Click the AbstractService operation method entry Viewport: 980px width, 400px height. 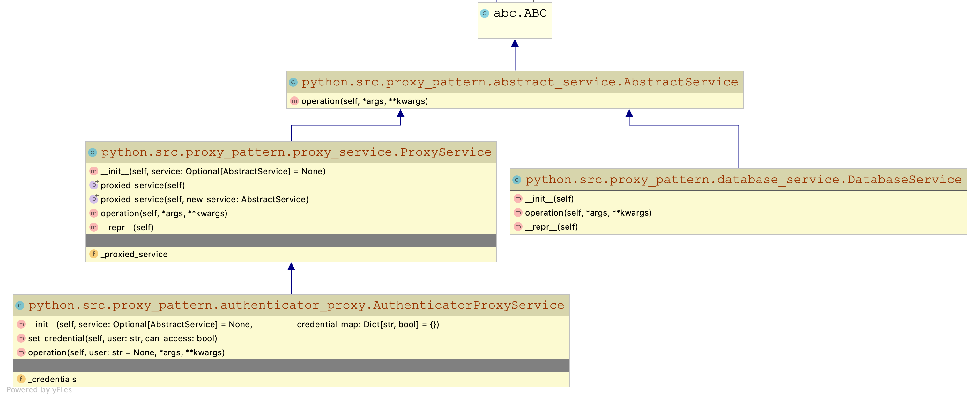364,101
